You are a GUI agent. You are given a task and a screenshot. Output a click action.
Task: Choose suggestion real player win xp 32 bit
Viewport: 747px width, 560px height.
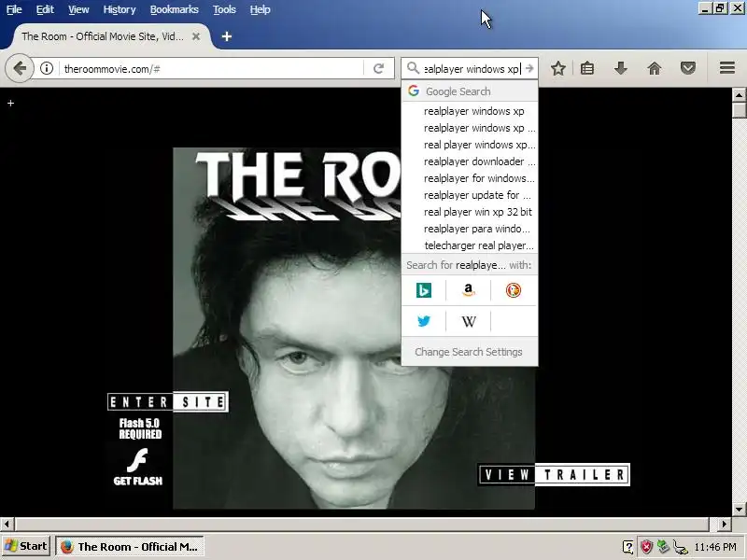pyautogui.click(x=470, y=212)
